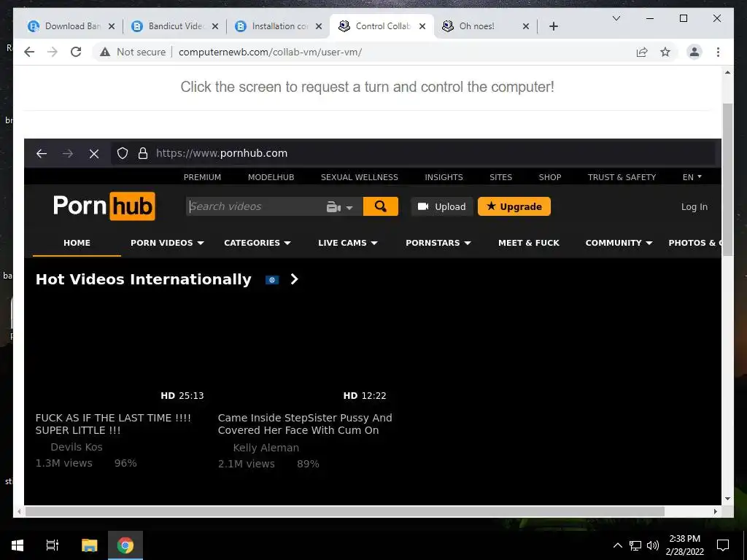Viewport: 747px width, 560px height.
Task: Click the shield icon in the VM address bar
Action: (x=123, y=153)
